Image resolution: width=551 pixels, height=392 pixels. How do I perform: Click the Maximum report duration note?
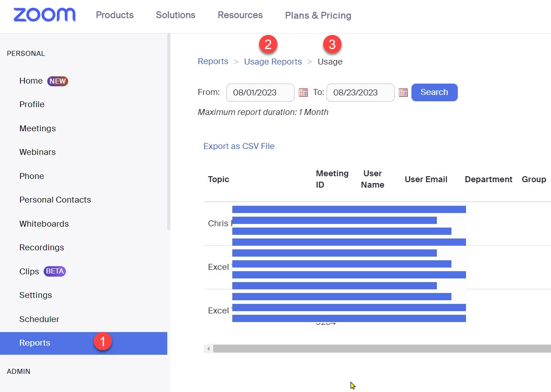(x=263, y=112)
